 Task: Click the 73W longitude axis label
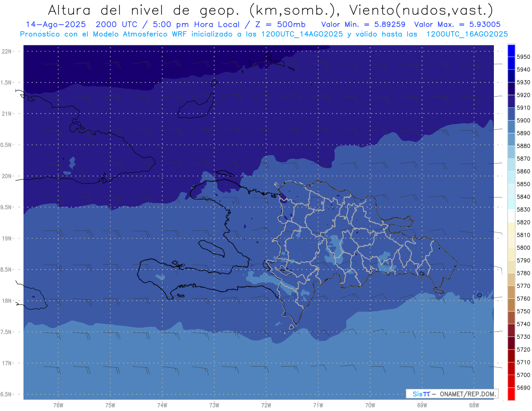[214, 405]
